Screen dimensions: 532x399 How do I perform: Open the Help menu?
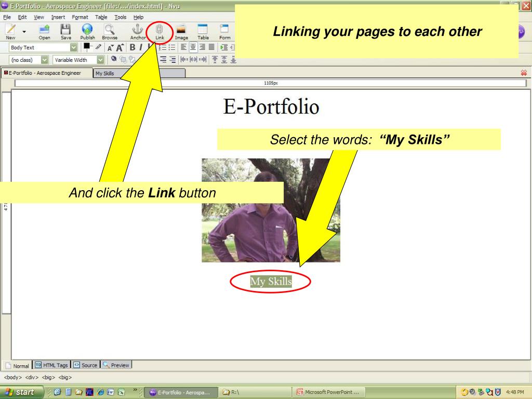click(138, 17)
